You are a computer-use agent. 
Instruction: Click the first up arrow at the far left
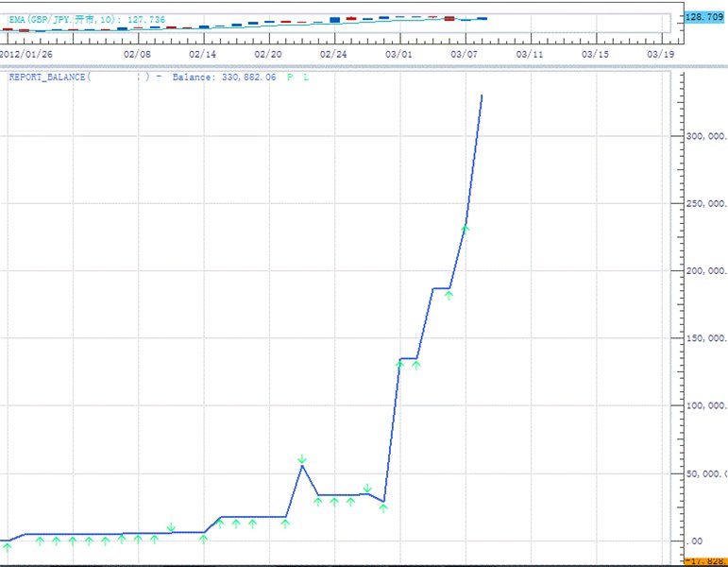click(x=8, y=547)
